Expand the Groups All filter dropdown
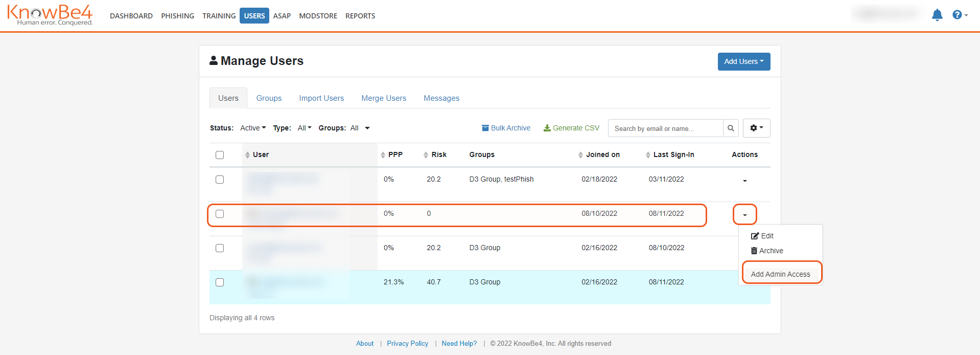The image size is (980, 355). [359, 128]
